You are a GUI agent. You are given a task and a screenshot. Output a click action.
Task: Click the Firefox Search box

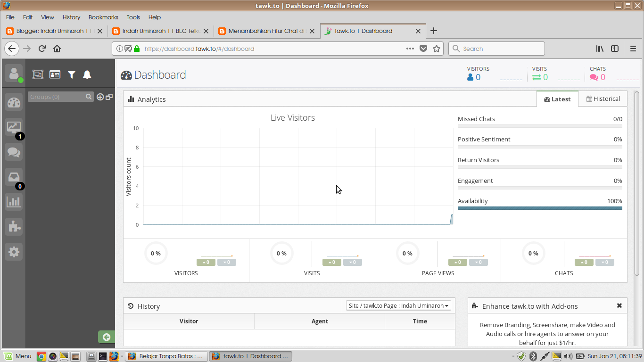click(496, 49)
